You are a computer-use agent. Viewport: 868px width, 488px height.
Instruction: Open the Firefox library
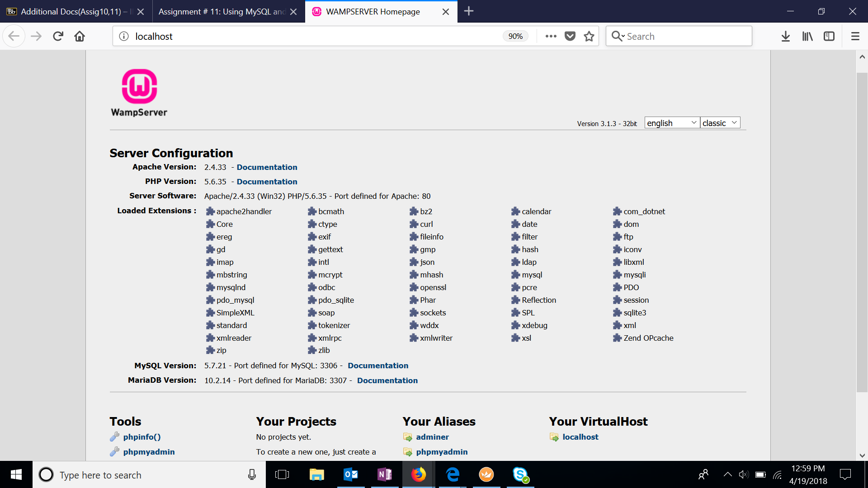pyautogui.click(x=807, y=36)
